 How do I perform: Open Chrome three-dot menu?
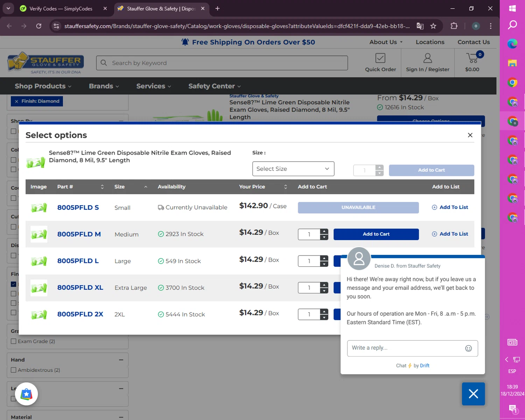pyautogui.click(x=491, y=26)
